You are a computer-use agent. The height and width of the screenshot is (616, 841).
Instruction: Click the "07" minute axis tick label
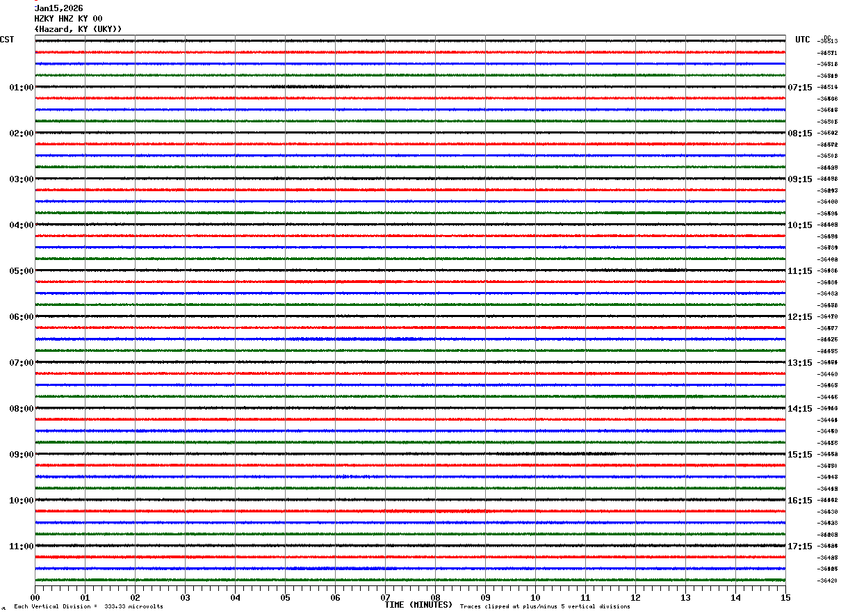point(385,597)
